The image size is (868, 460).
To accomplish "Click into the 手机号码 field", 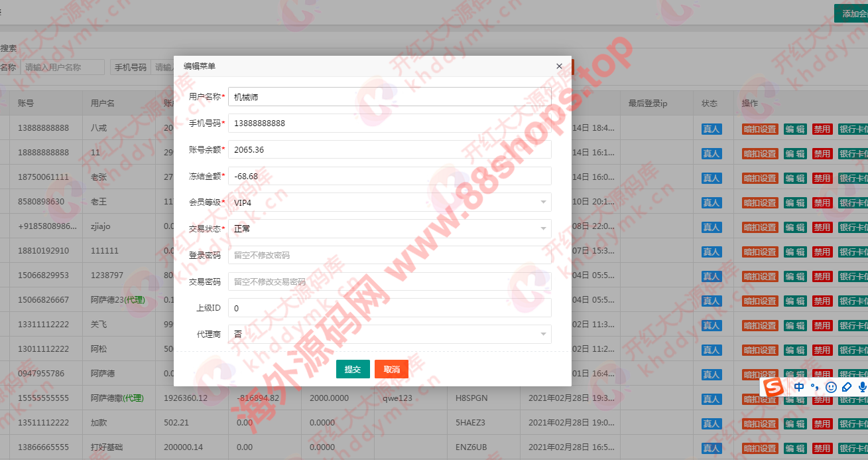I will click(x=390, y=123).
